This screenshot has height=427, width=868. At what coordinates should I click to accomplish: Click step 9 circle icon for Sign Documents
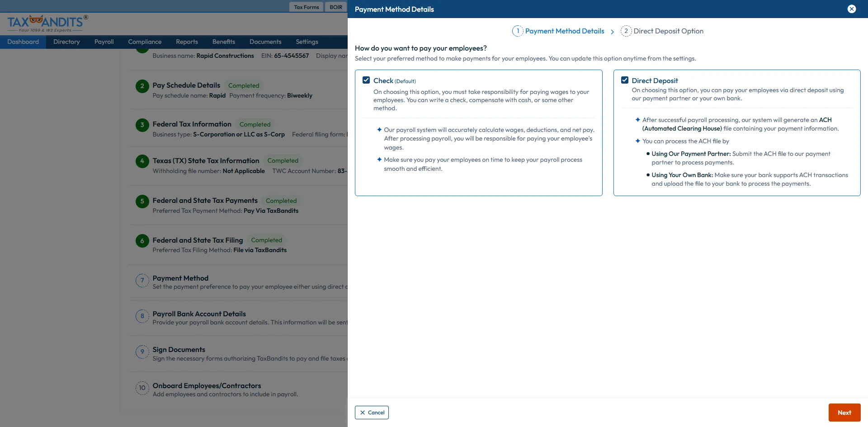click(x=142, y=352)
